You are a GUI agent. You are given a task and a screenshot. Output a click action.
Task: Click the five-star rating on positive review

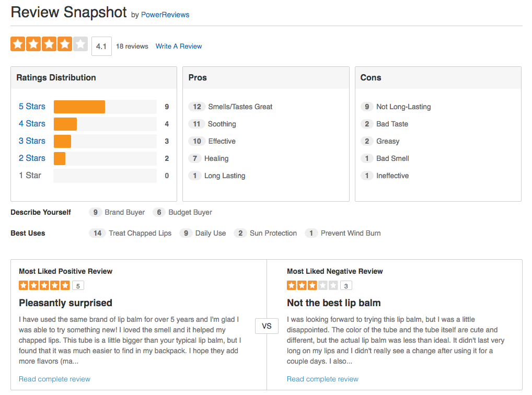(x=44, y=285)
